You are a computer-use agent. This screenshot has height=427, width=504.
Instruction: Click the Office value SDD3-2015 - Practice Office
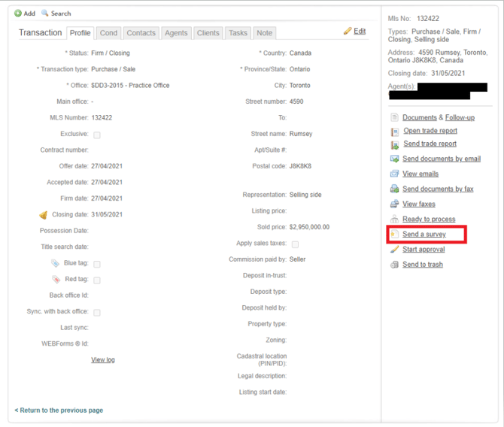click(x=130, y=86)
